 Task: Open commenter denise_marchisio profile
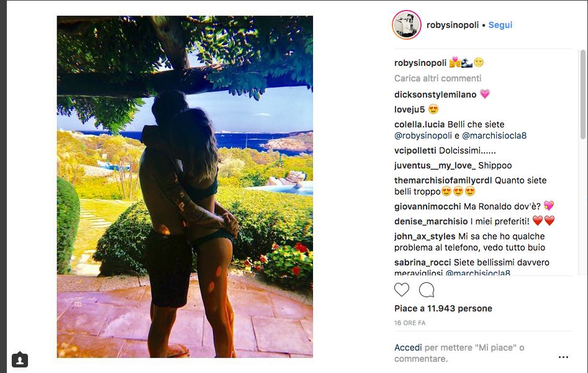[431, 221]
